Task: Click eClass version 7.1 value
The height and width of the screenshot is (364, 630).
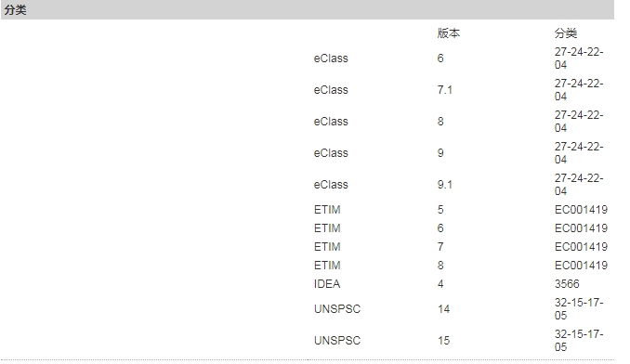Action: tap(445, 90)
